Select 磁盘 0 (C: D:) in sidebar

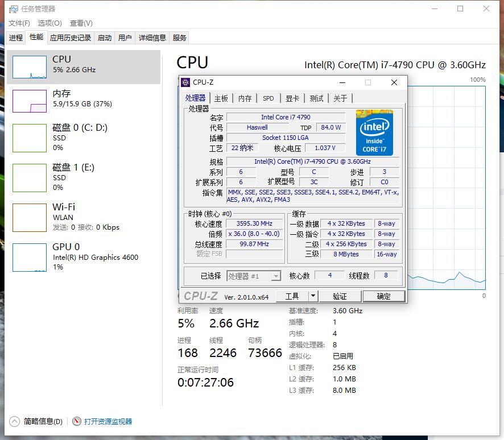[x=84, y=138]
